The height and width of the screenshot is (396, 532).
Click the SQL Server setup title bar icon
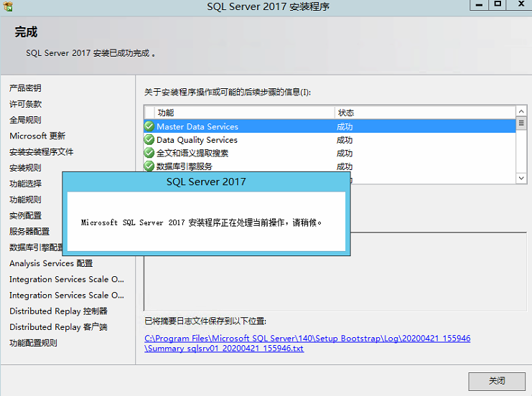point(7,6)
